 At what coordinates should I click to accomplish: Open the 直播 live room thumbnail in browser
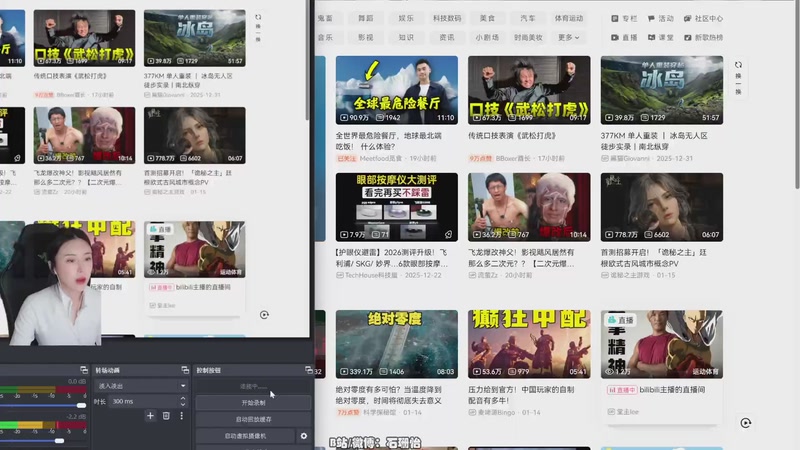[x=662, y=344]
